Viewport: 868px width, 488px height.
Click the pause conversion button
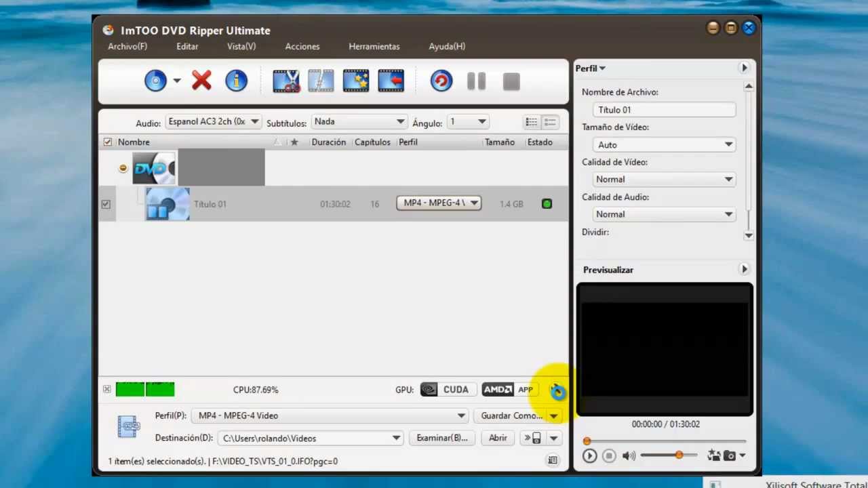coord(477,81)
